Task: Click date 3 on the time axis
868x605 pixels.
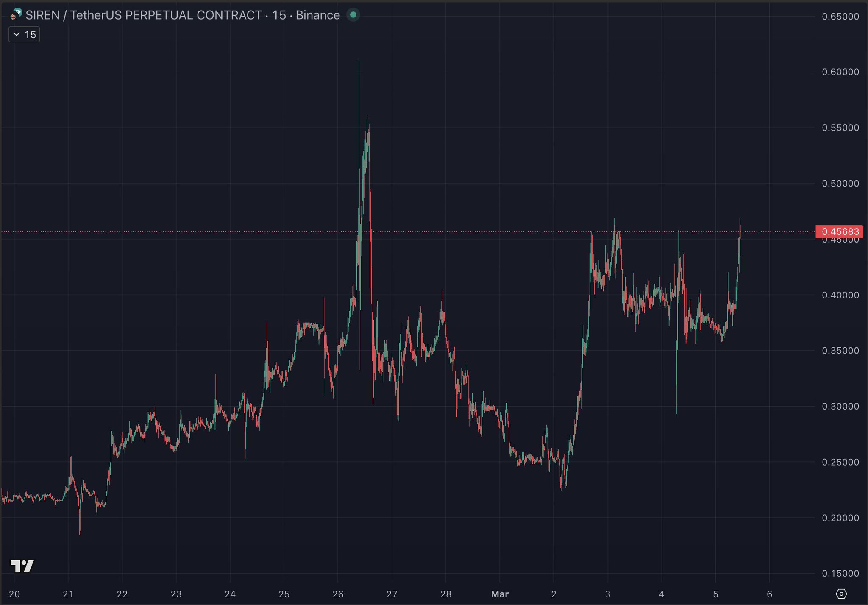Action: (x=607, y=594)
